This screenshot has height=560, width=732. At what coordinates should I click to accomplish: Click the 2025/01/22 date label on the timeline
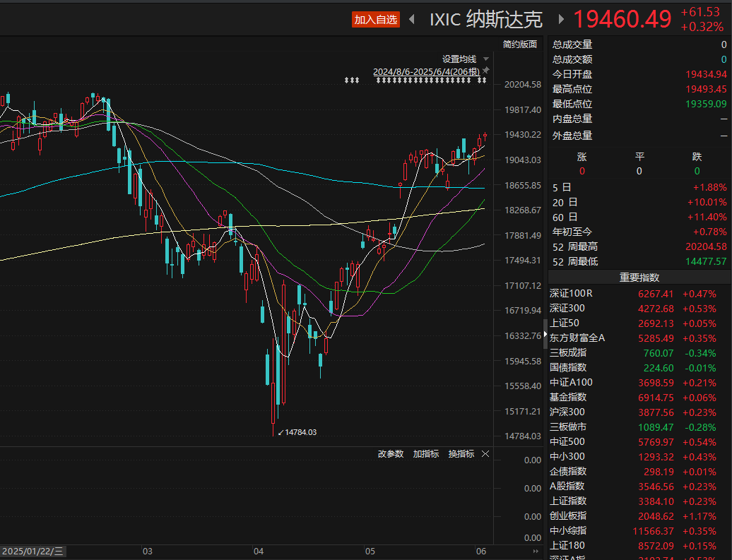(33, 552)
